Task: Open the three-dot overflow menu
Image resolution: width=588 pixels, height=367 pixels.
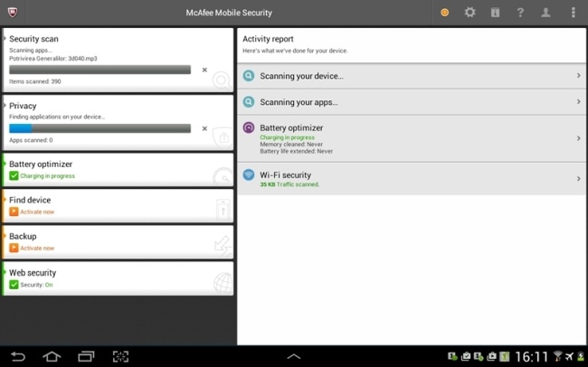Action: (573, 13)
